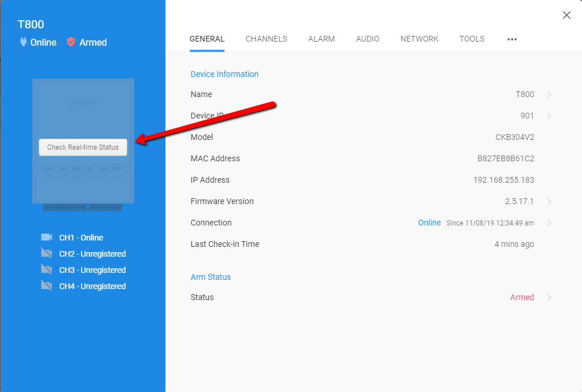Click the red Armed status value
This screenshot has width=582, height=392.
tap(522, 297)
